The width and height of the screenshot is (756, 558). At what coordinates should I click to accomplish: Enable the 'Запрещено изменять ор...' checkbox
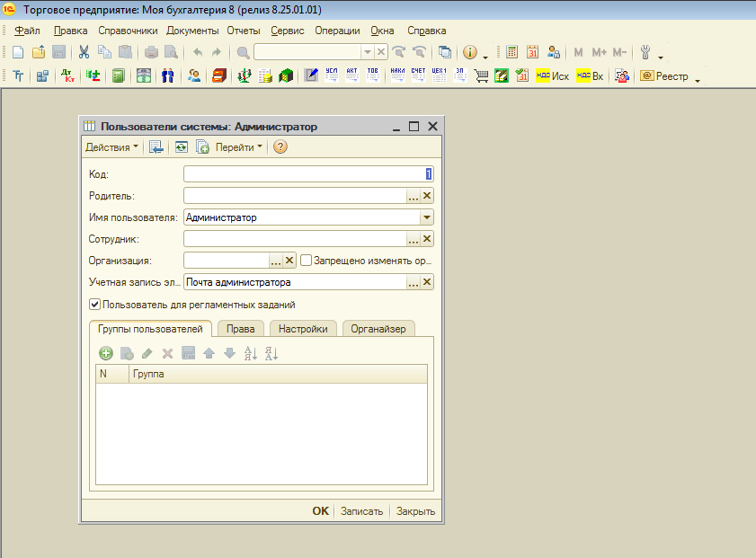tap(306, 261)
